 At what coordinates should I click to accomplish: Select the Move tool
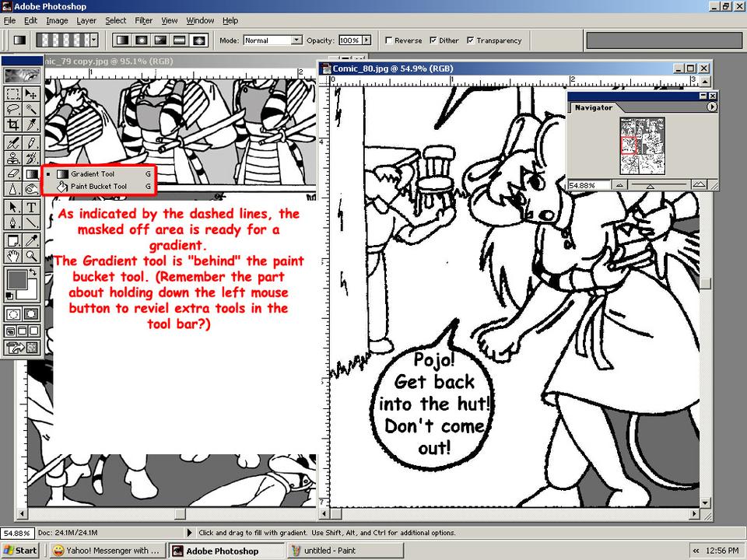(x=31, y=93)
